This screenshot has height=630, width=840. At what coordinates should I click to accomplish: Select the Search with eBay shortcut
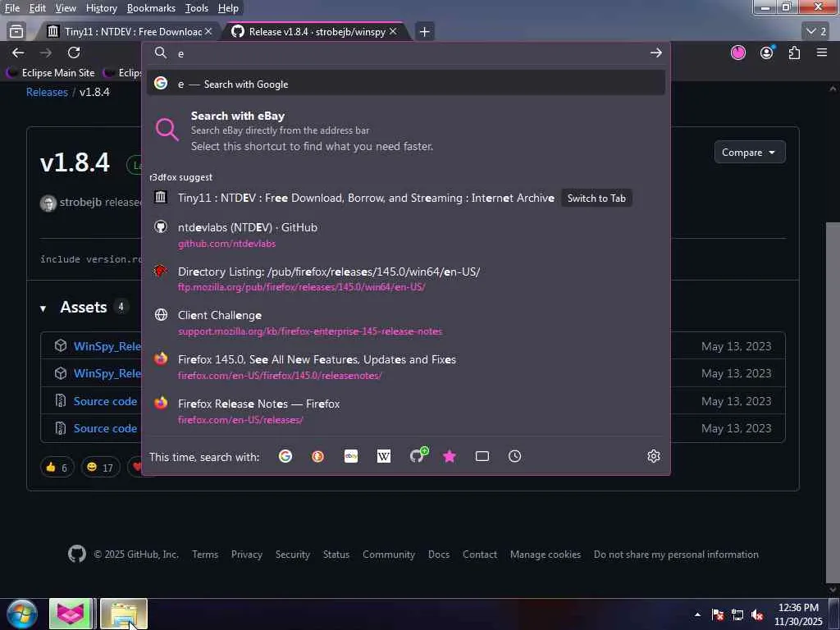coord(406,131)
